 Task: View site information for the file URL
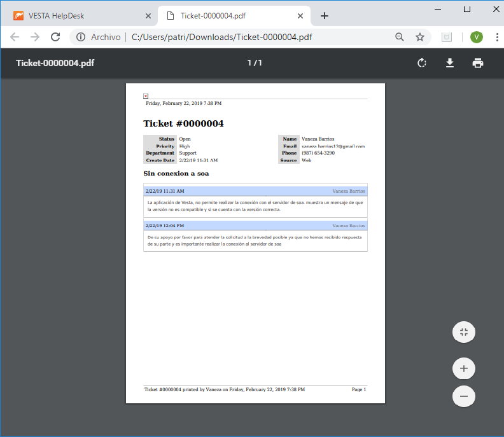point(81,37)
